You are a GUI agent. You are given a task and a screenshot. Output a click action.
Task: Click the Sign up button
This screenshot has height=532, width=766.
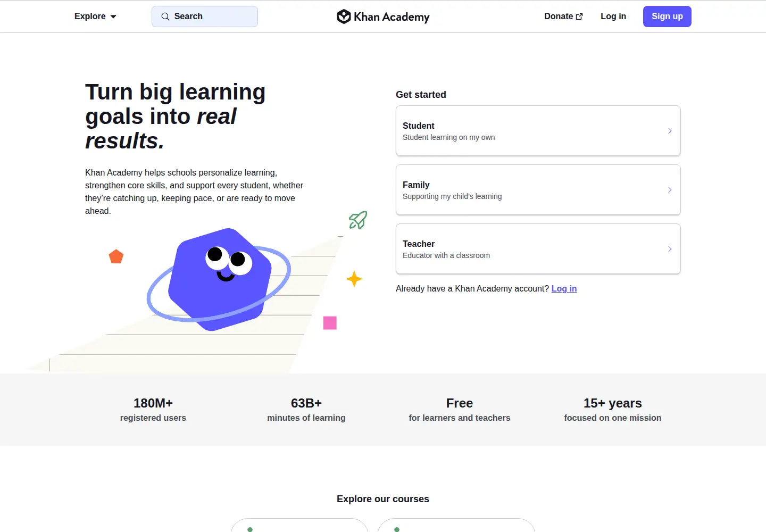tap(667, 16)
